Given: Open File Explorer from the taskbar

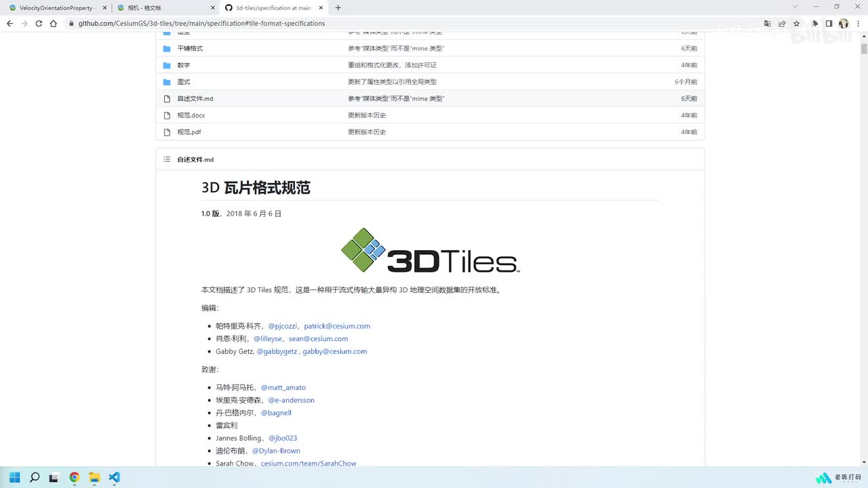Looking at the screenshot, I should click(x=94, y=477).
